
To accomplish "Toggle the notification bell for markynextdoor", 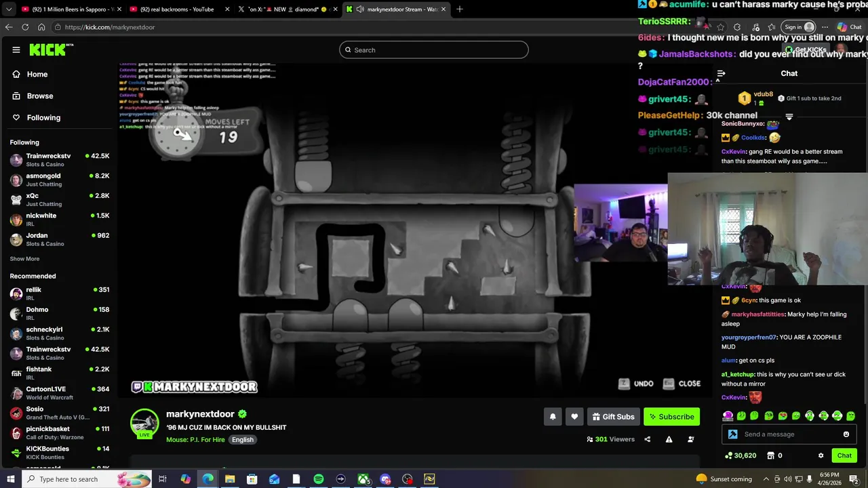I will (553, 417).
